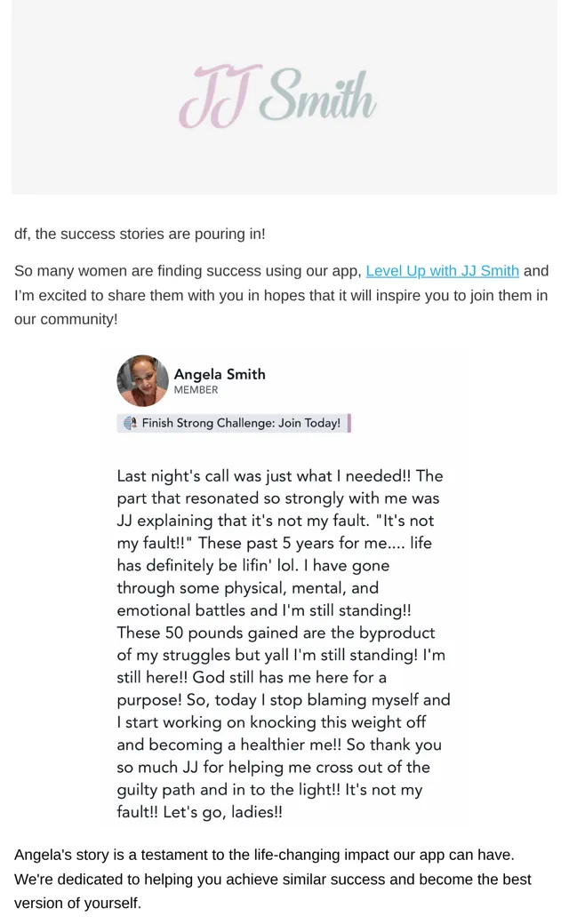Viewport: 569px width, 924px height.
Task: Click the MEMBER label under Angela's name
Action: [x=196, y=390]
